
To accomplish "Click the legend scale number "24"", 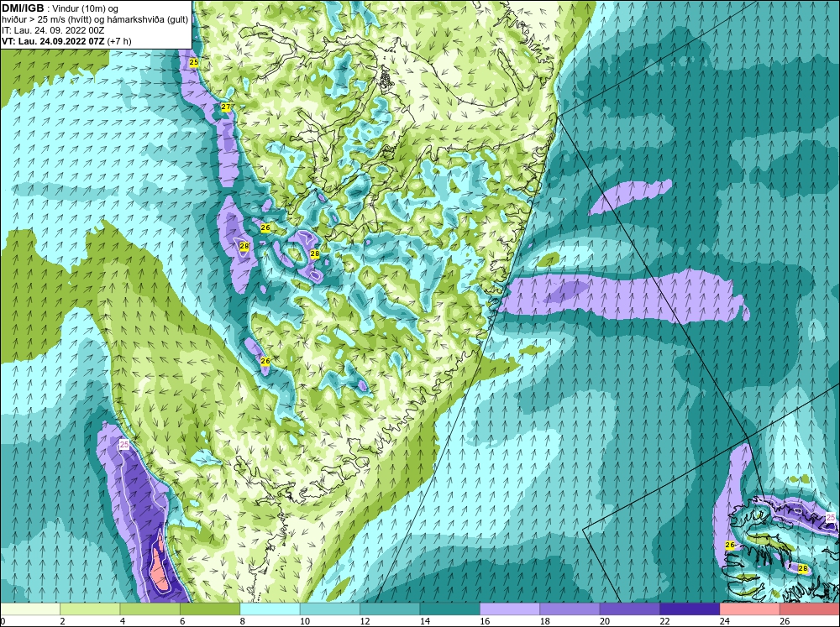I will (725, 621).
